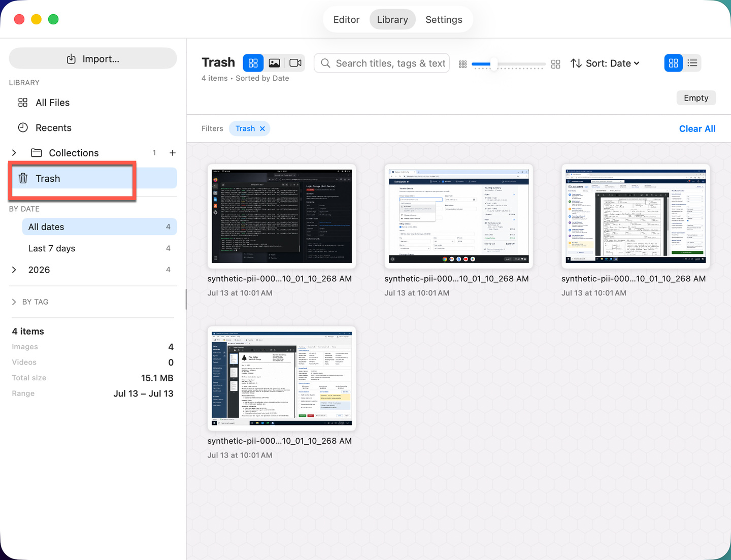
Task: Expand the 2026 date group
Action: tap(14, 270)
